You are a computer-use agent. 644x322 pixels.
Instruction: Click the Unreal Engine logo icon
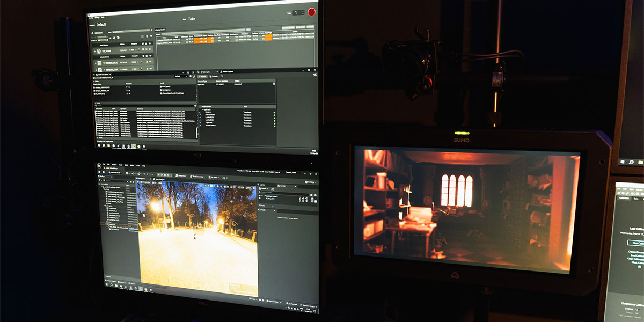tap(99, 166)
